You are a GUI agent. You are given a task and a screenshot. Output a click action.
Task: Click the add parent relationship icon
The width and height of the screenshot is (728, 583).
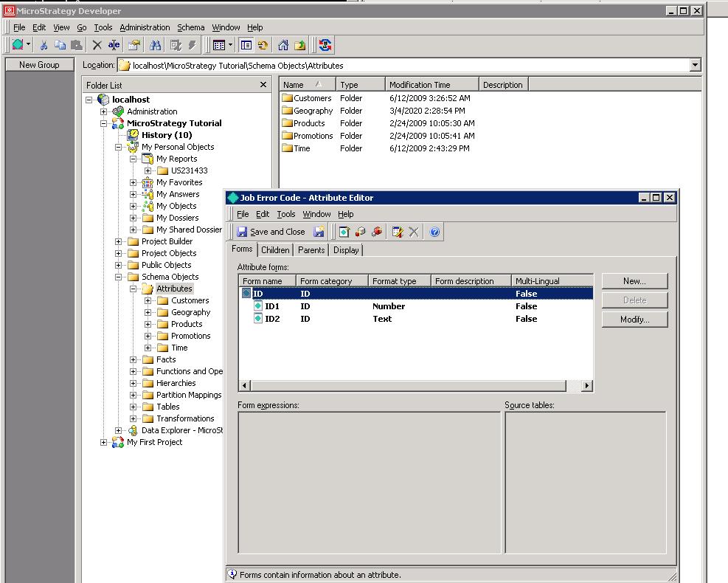tap(376, 231)
